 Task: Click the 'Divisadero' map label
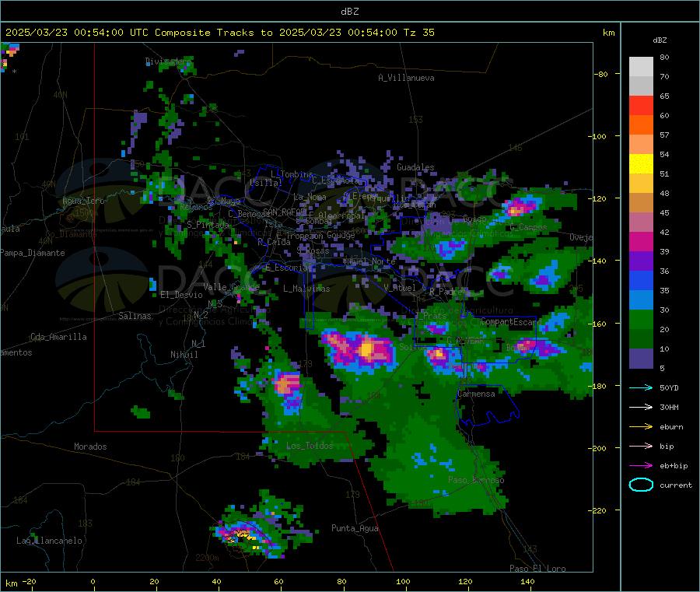(168, 61)
